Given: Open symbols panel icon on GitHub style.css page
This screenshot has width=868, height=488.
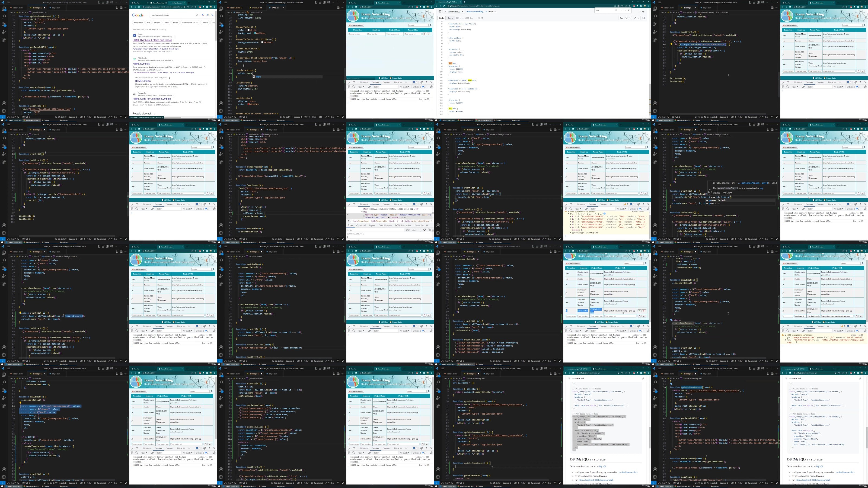Looking at the screenshot, I should 644,18.
